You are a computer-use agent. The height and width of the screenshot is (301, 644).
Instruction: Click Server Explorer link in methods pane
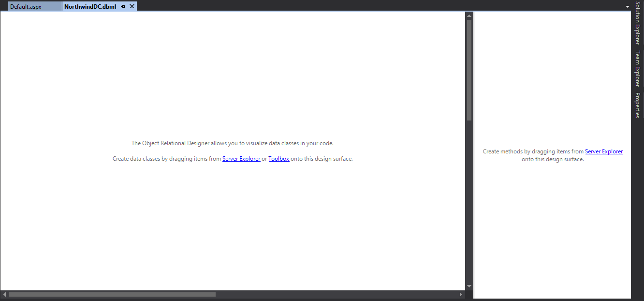point(604,151)
